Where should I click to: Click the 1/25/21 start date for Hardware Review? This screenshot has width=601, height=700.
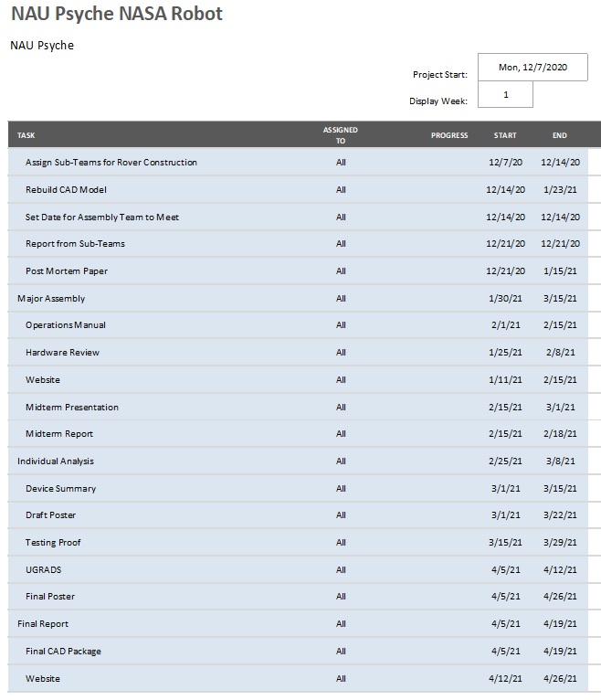point(505,353)
